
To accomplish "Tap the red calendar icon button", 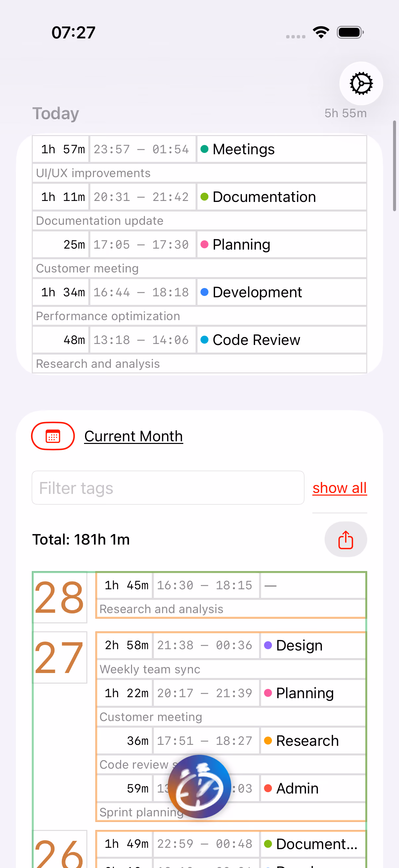I will 53,436.
